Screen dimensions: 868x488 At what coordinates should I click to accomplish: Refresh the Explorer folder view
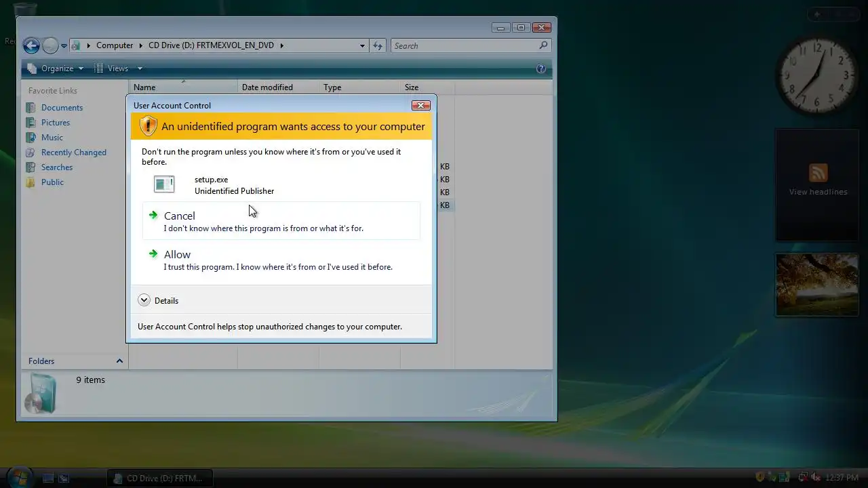click(x=378, y=45)
